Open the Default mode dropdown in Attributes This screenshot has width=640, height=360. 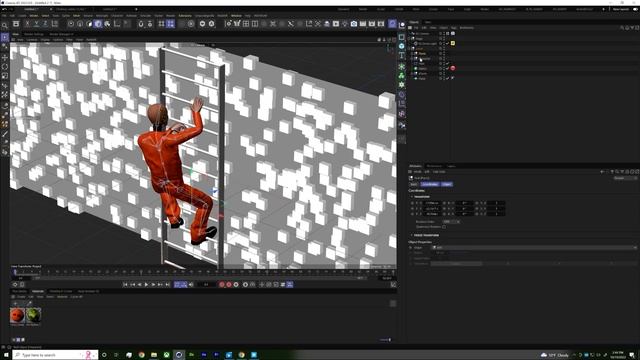(x=625, y=178)
